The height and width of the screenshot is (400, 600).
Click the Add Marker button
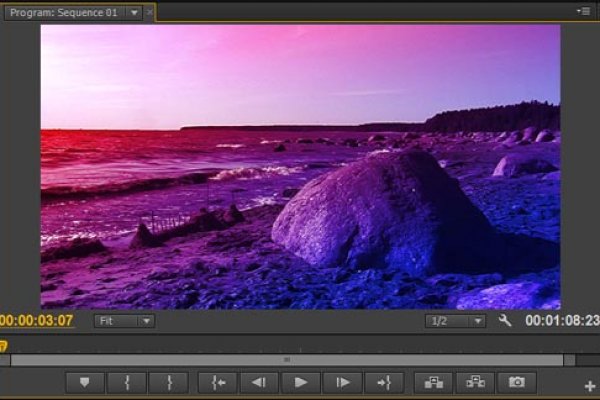(x=84, y=382)
